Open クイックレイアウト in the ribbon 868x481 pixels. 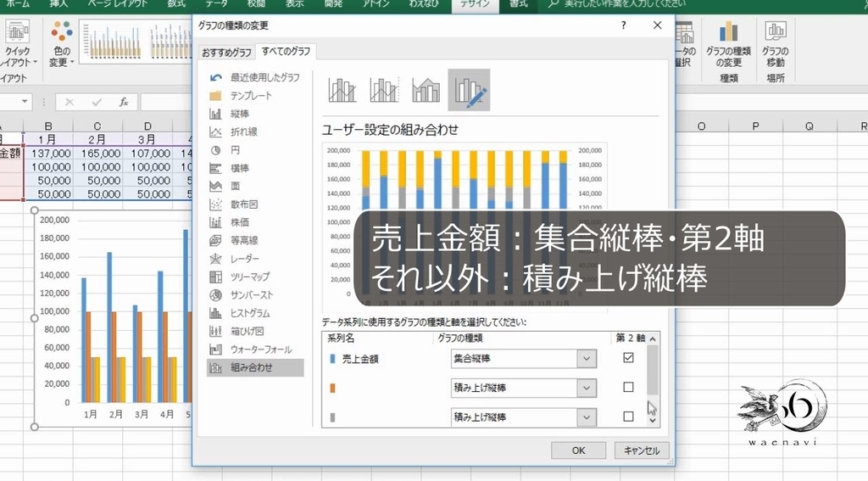(19, 44)
